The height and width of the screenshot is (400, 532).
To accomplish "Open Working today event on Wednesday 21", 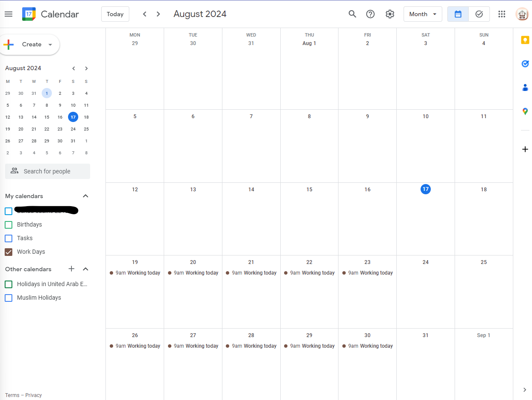I will tap(251, 273).
